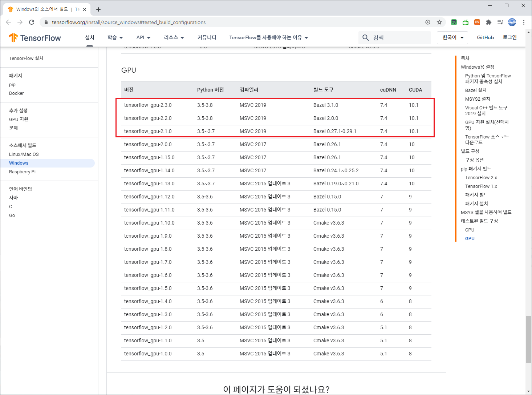Open the pip sidebar link
The image size is (532, 395).
(x=12, y=85)
